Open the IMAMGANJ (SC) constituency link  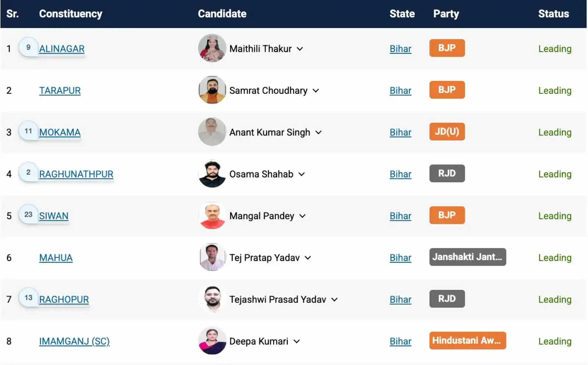tap(74, 341)
